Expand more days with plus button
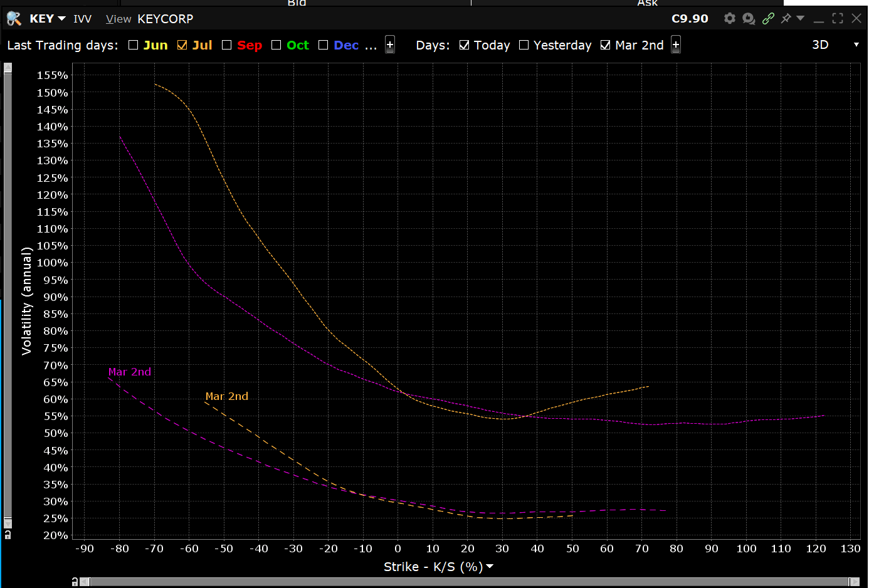Screen dimensions: 869x588 point(676,45)
